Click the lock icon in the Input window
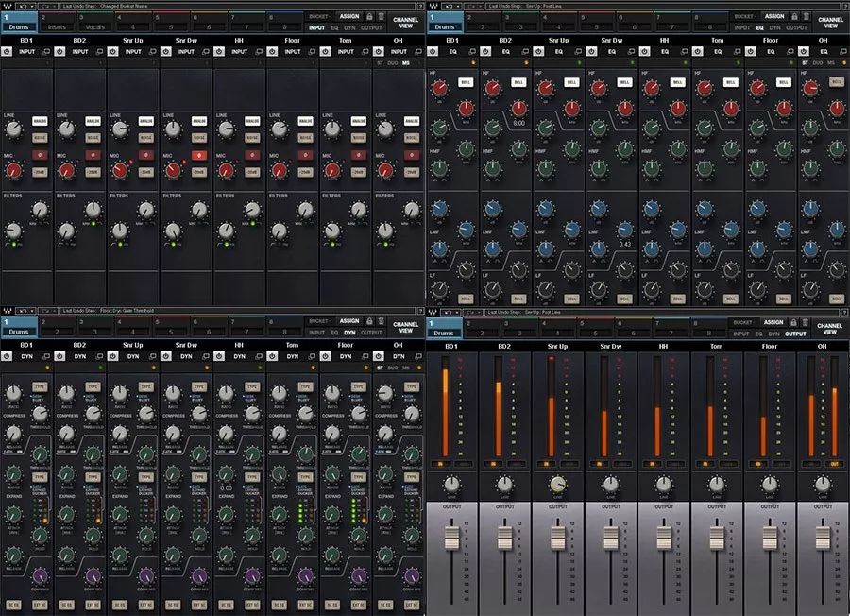The height and width of the screenshot is (616, 850). tap(369, 17)
